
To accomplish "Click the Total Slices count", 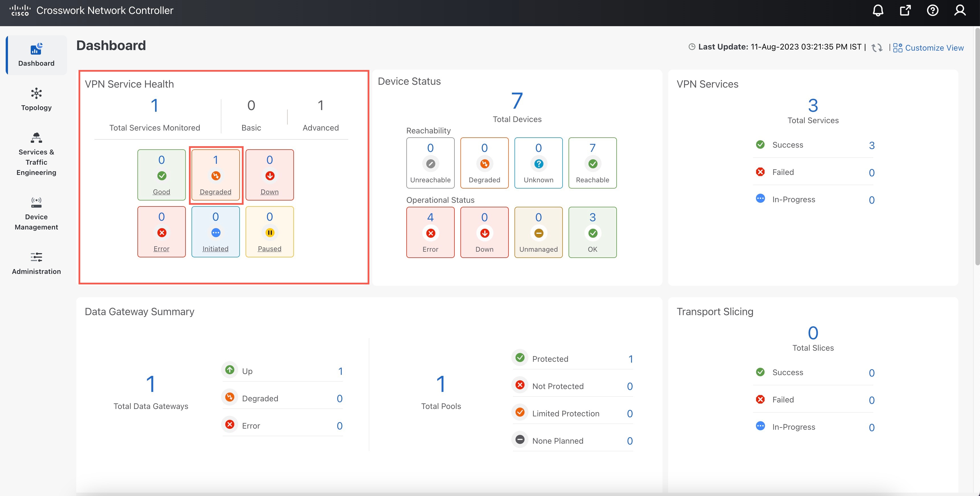I will coord(813,333).
